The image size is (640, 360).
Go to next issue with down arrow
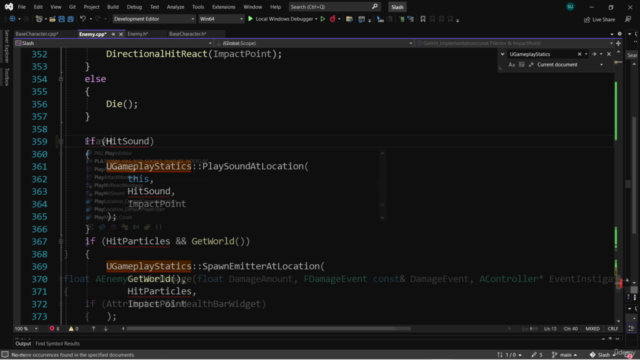coord(106,329)
